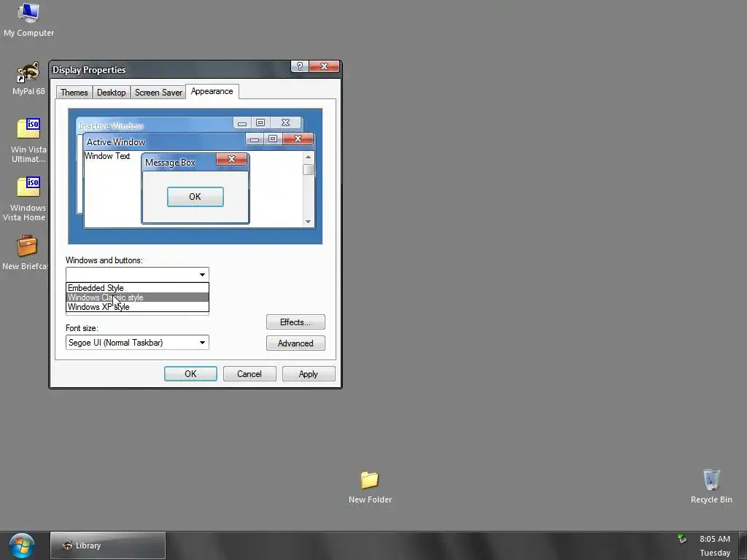Click the system tray network icon
The image size is (747, 560).
(x=682, y=539)
